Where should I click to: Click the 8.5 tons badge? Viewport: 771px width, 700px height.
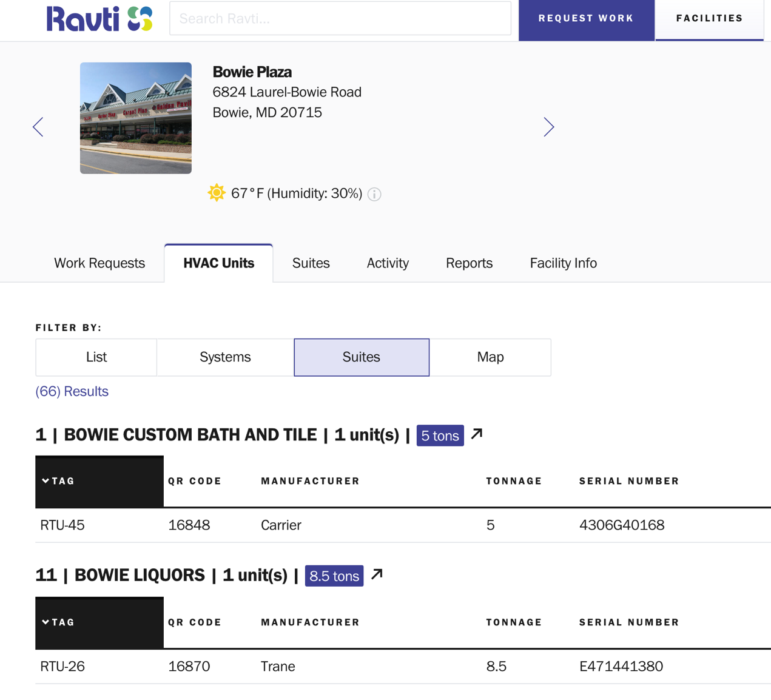click(x=334, y=576)
